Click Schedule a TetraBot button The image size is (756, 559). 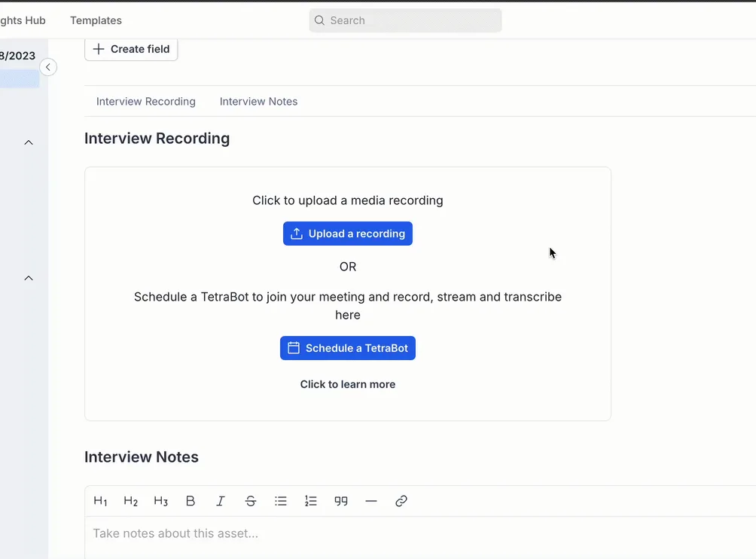348,348
